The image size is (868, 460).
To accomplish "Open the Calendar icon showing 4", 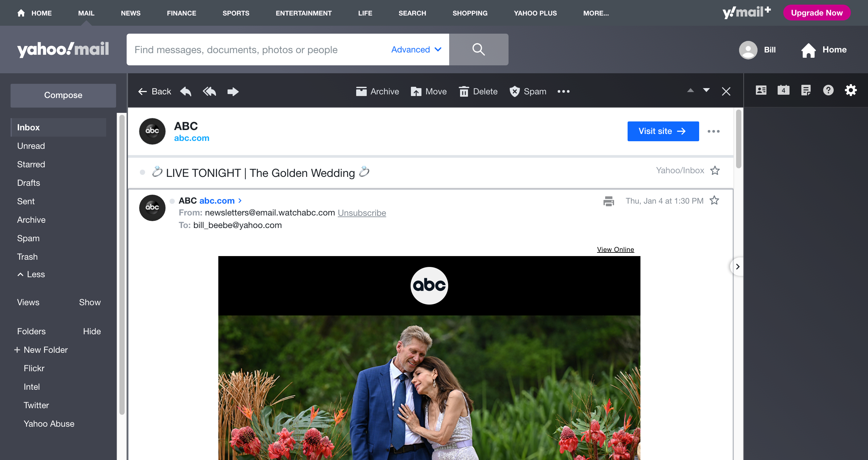I will 784,90.
